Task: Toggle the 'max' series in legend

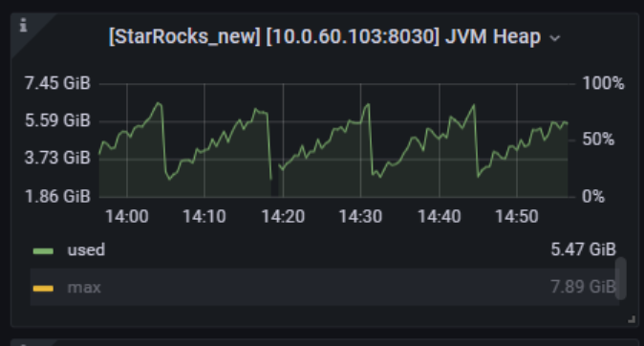Action: 84,288
